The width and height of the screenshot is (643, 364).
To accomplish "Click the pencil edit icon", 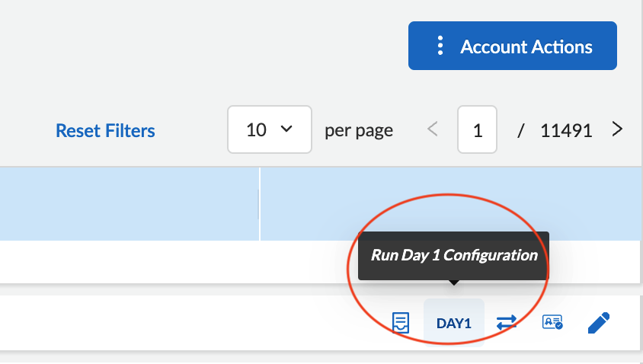I will 600,323.
